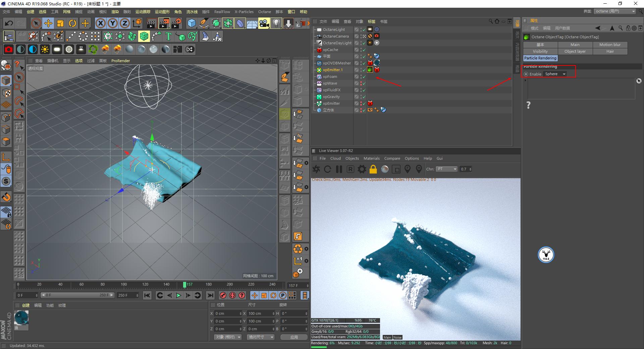644x349 pixels.
Task: Open the Octane menu in the menu bar
Action: (264, 12)
